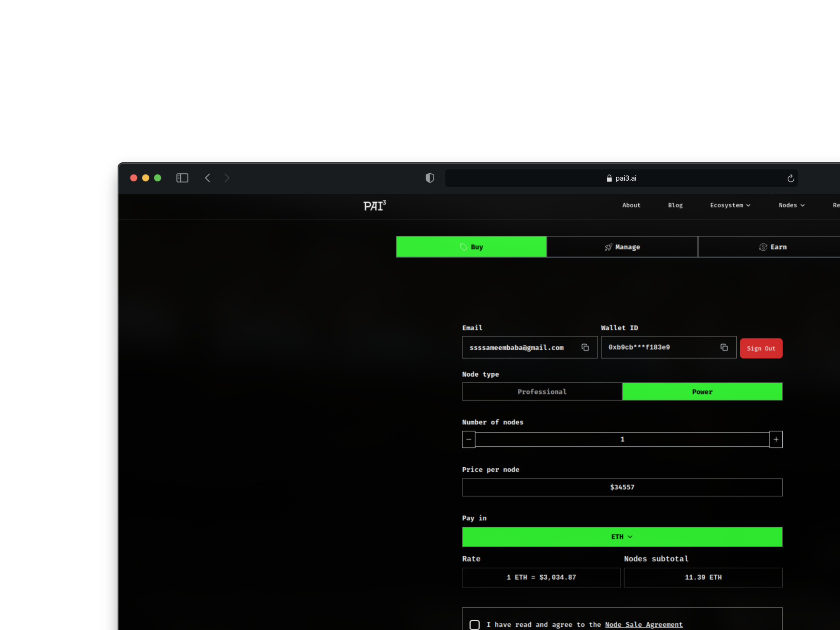Image resolution: width=840 pixels, height=630 pixels.
Task: Open the ETH payment currency dropdown
Action: 622,537
